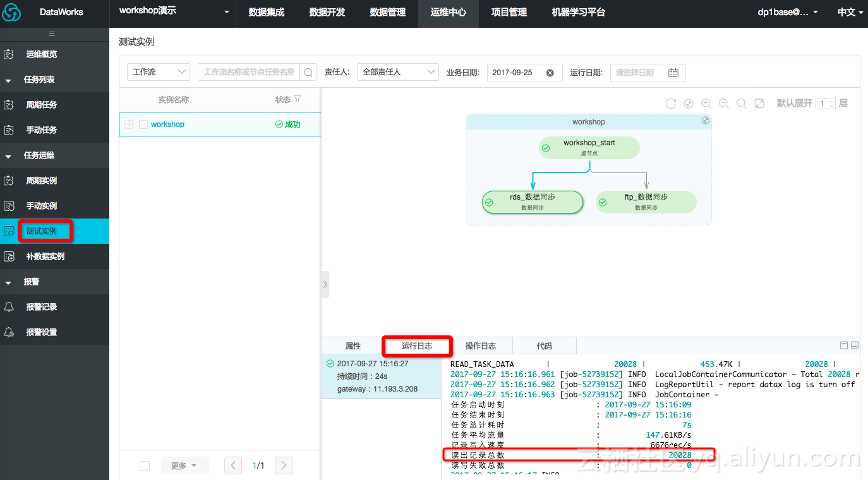Zoom out on the DAG graph
This screenshot has height=480, width=868.
coord(724,103)
